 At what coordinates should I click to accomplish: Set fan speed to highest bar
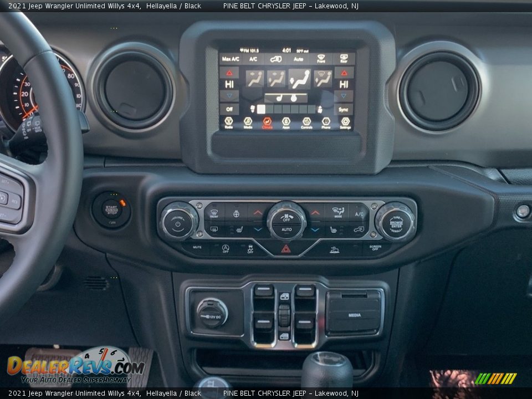click(311, 109)
